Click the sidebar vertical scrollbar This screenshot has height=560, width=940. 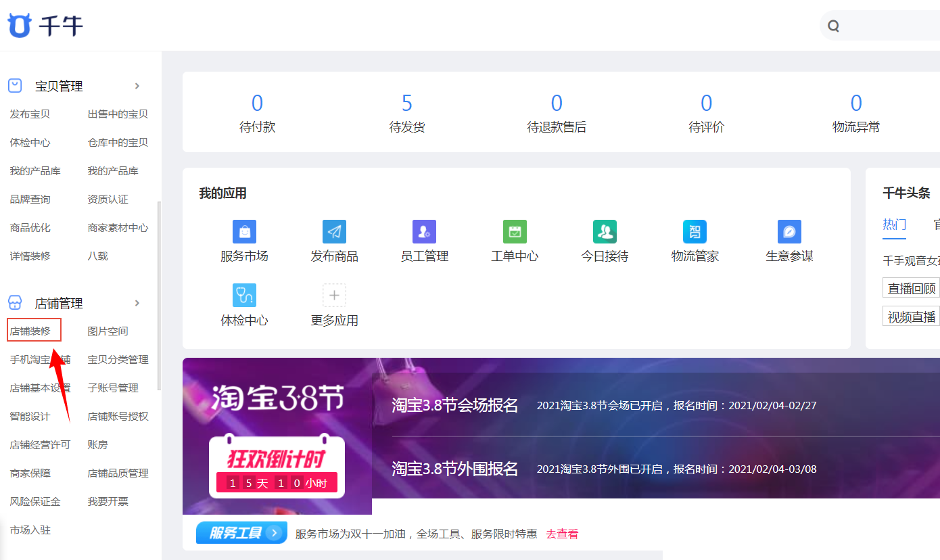[x=159, y=296]
